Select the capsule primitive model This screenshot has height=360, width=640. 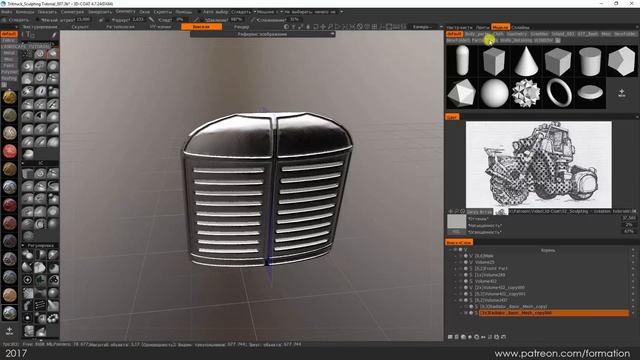pyautogui.click(x=462, y=61)
